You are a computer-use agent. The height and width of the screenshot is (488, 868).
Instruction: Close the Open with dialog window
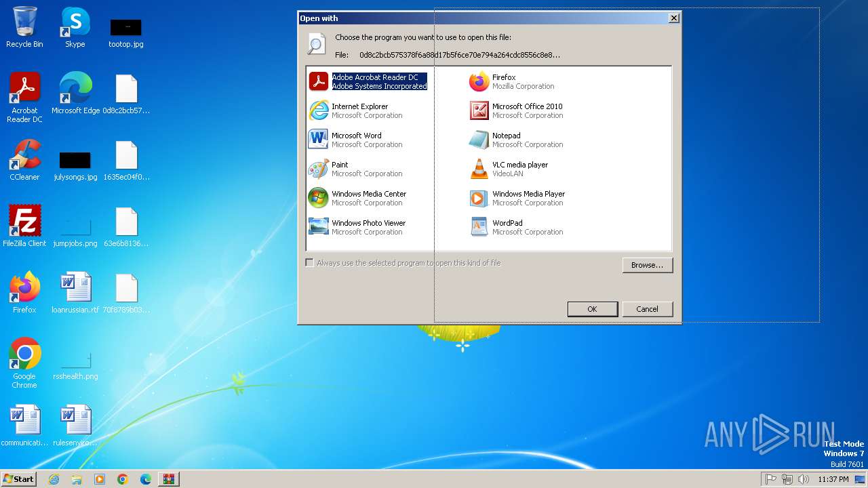(x=673, y=18)
